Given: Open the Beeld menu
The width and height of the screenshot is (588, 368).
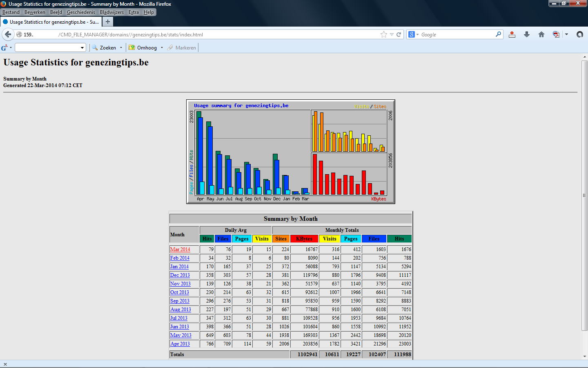Looking at the screenshot, I should point(56,12).
